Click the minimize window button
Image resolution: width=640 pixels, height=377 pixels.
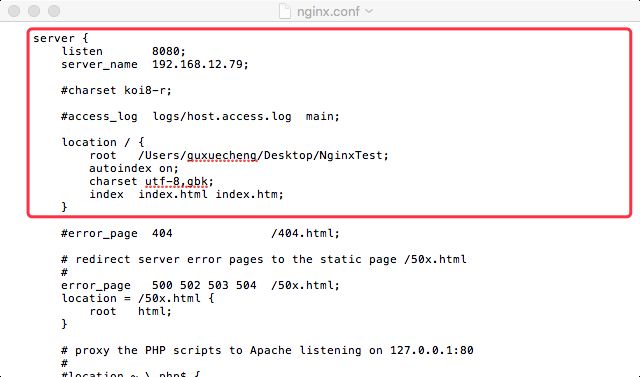[34, 11]
